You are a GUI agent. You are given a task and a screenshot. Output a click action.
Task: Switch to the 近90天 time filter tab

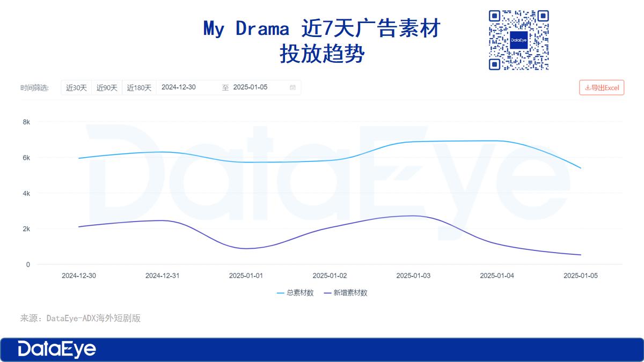[x=107, y=87]
